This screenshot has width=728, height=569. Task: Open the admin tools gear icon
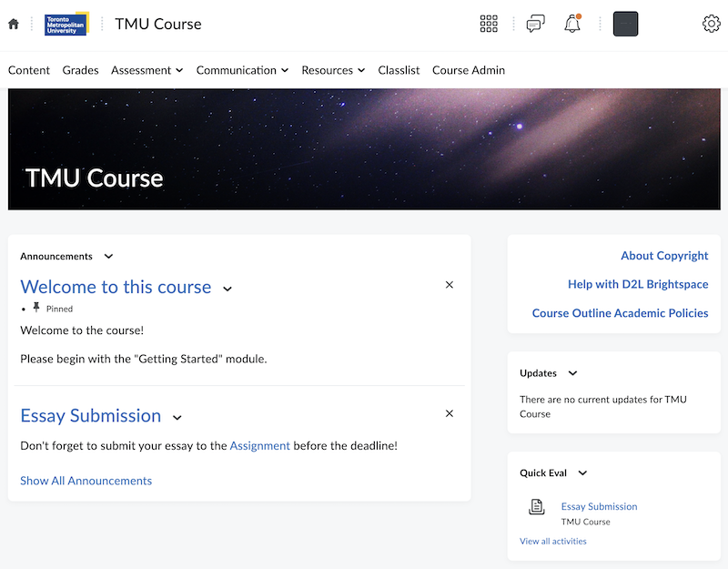[x=711, y=25]
